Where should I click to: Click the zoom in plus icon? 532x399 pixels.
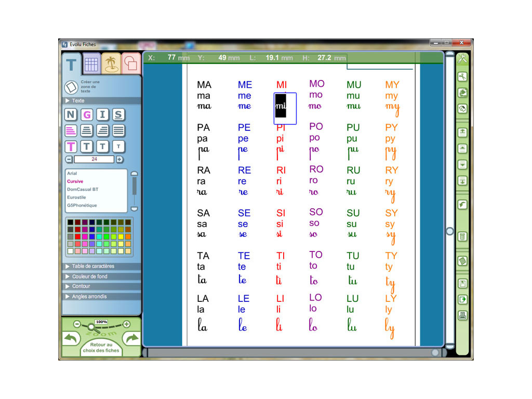(126, 324)
